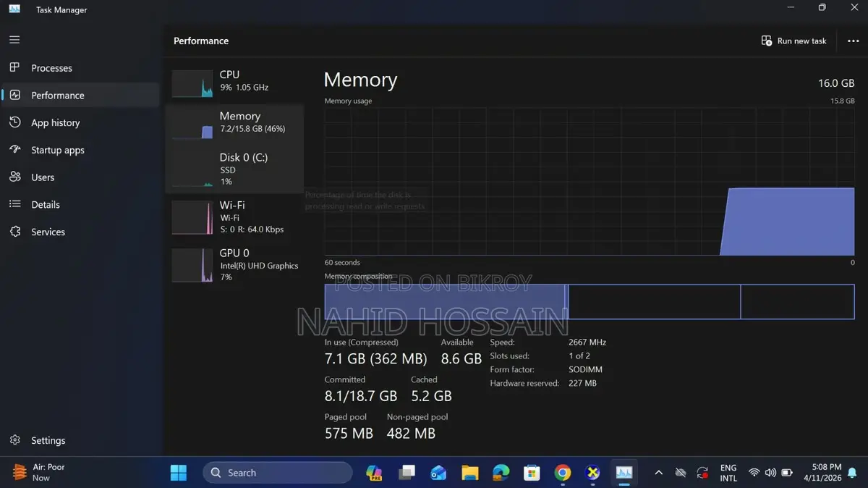Click in-use segment of Memory composition bar

[x=445, y=301]
